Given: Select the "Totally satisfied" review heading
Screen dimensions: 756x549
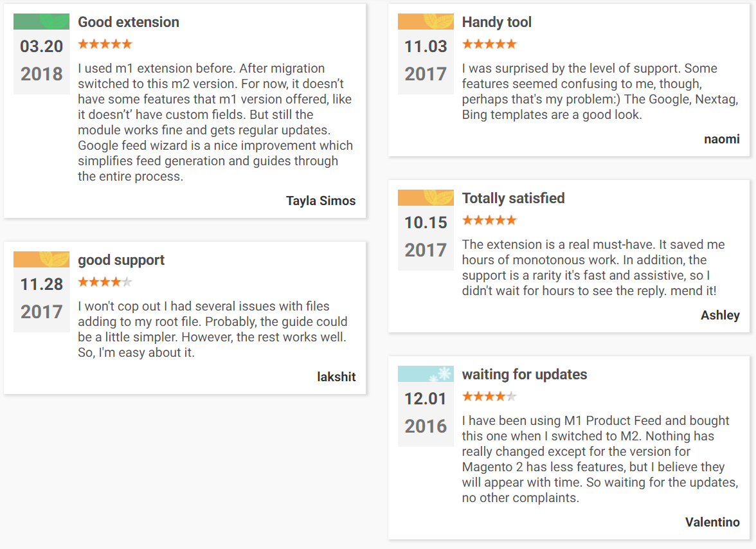Looking at the screenshot, I should (513, 198).
